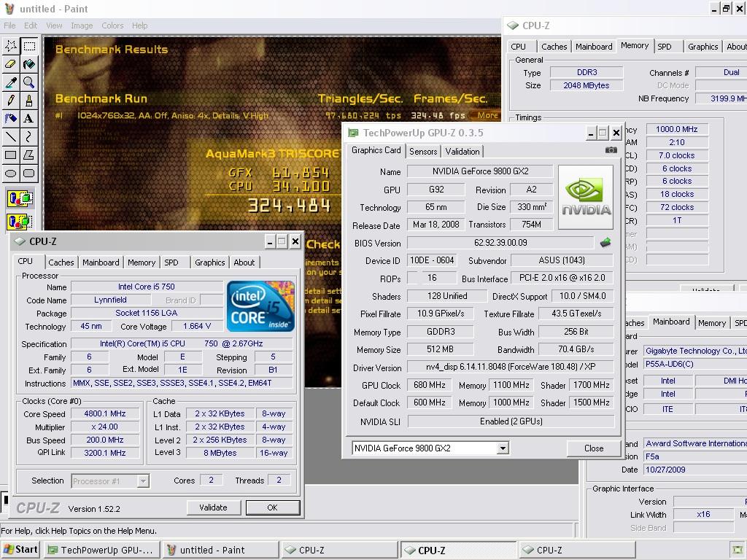This screenshot has width=747, height=560.
Task: Choose the Curve tool in Paint
Action: click(x=29, y=136)
